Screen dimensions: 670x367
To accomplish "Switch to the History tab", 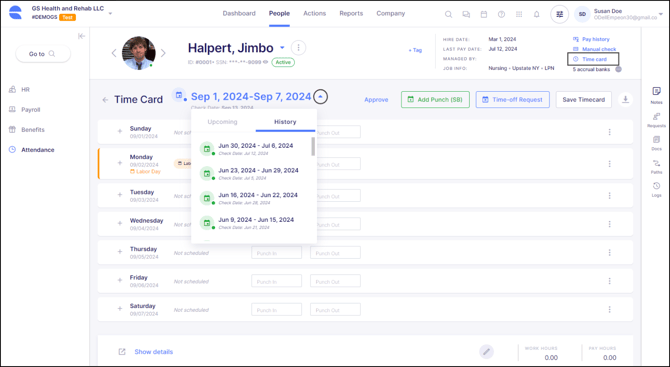I will [x=285, y=122].
